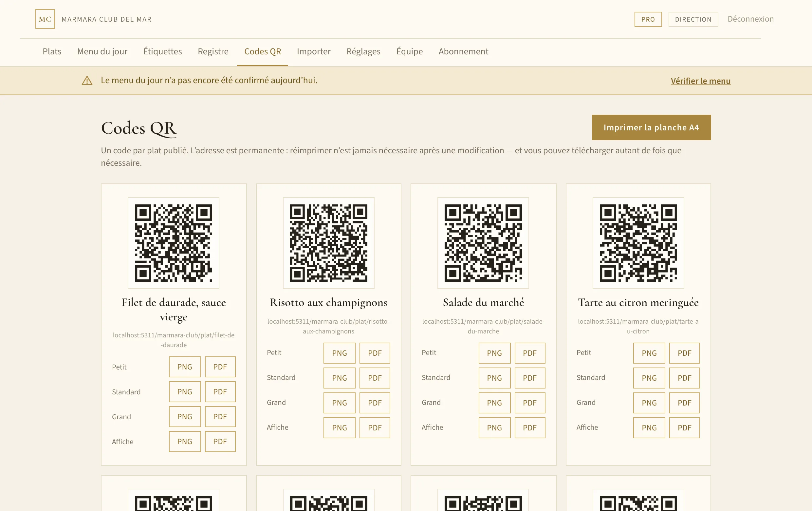
Task: Download Petit PNG for Salade du marché
Action: pyautogui.click(x=495, y=353)
